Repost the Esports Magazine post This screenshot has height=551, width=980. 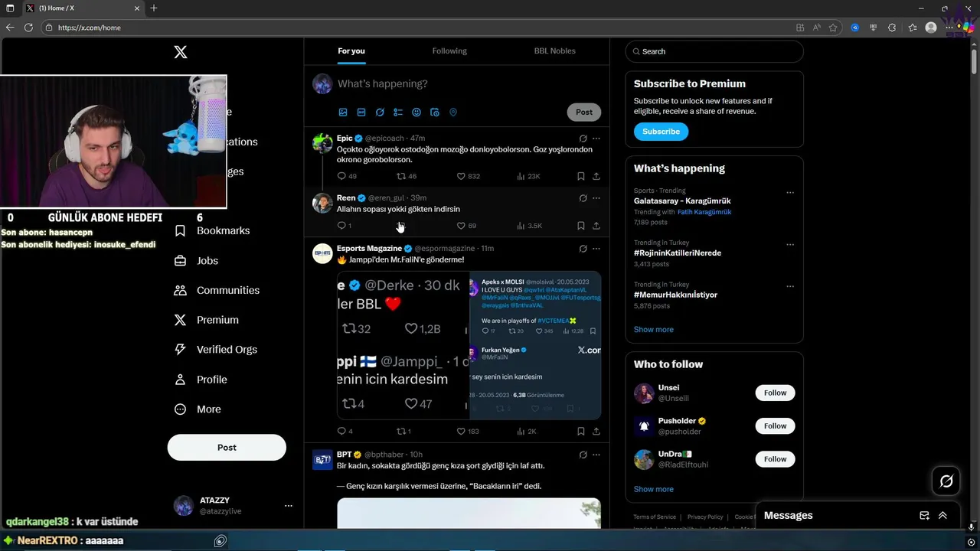[x=401, y=432]
